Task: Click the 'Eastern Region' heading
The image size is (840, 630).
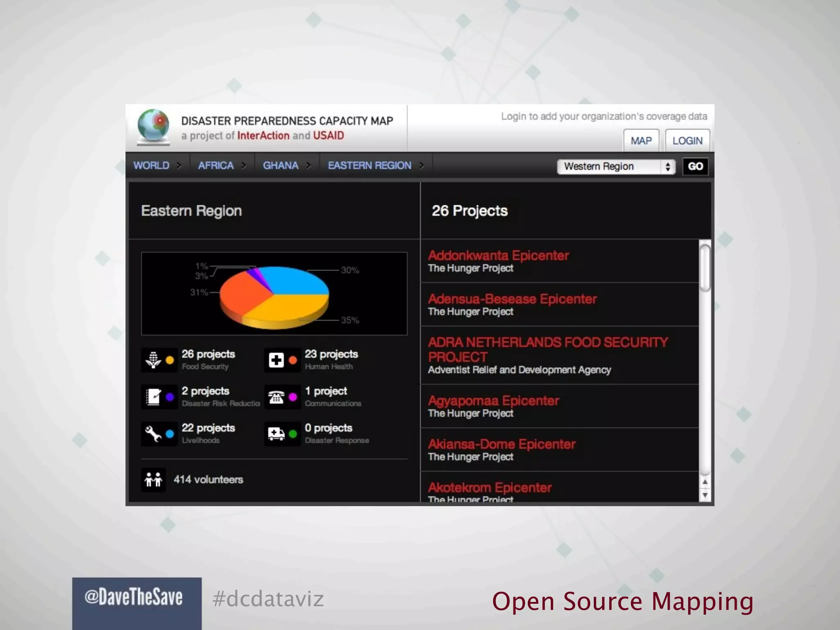Action: (192, 211)
